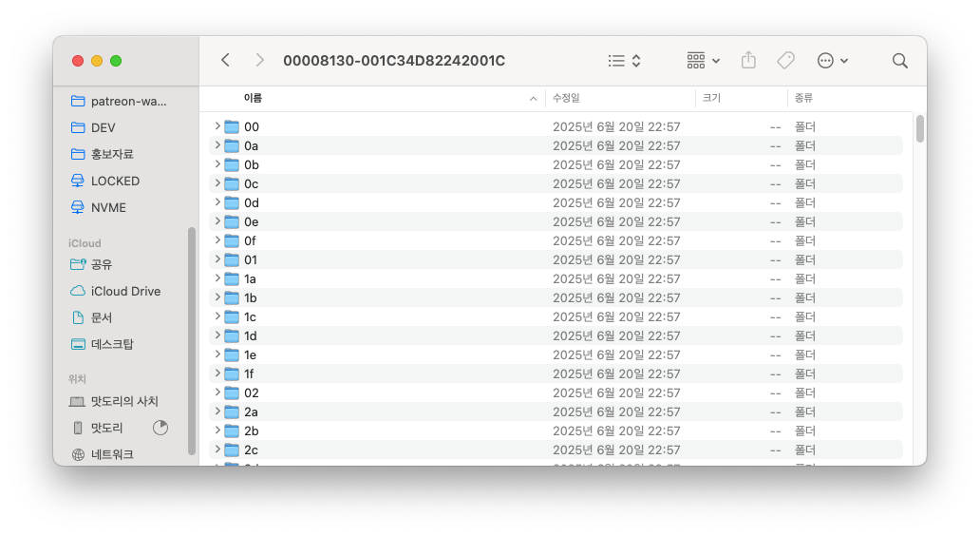The height and width of the screenshot is (536, 980).
Task: Click the folder name 0a
Action: pos(252,145)
